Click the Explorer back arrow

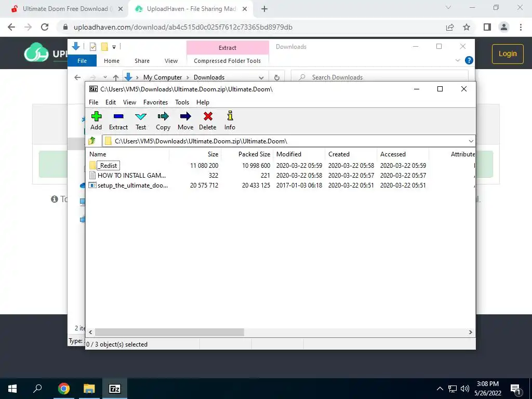(77, 77)
